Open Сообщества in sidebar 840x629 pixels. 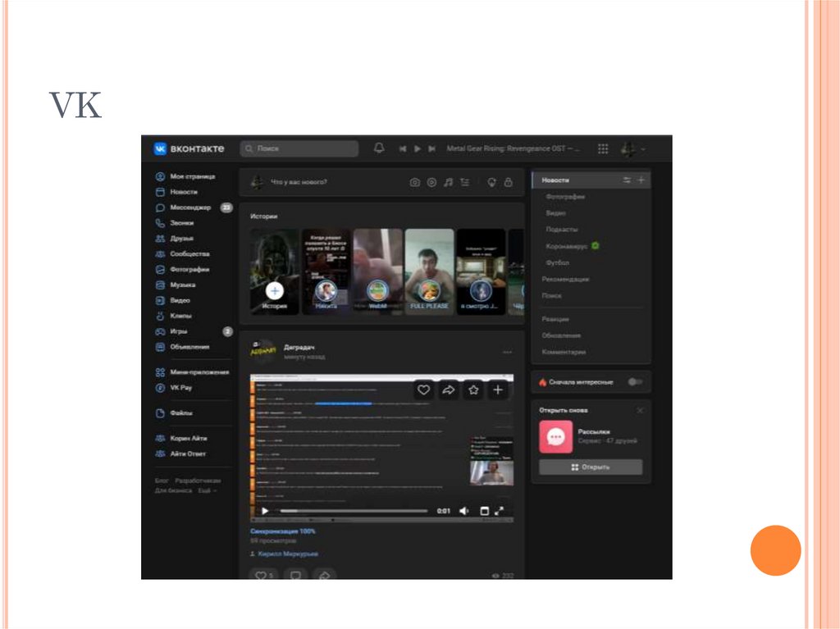click(183, 254)
